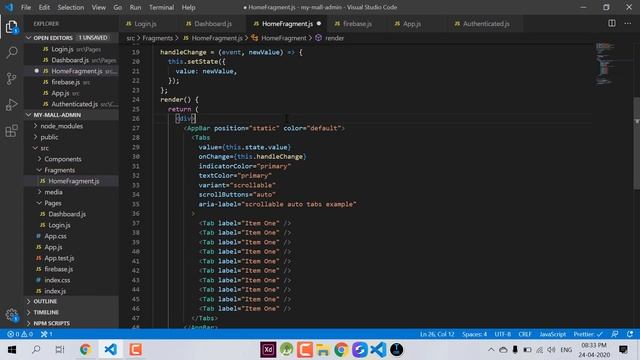Click the feedback icon in status bar
This screenshot has width=640, height=360.
615,334
